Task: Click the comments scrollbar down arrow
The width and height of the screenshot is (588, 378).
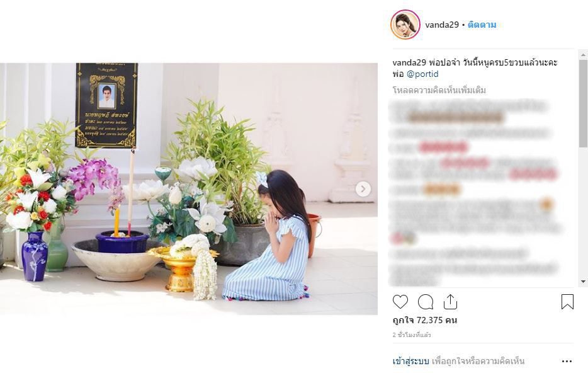Action: click(x=583, y=282)
